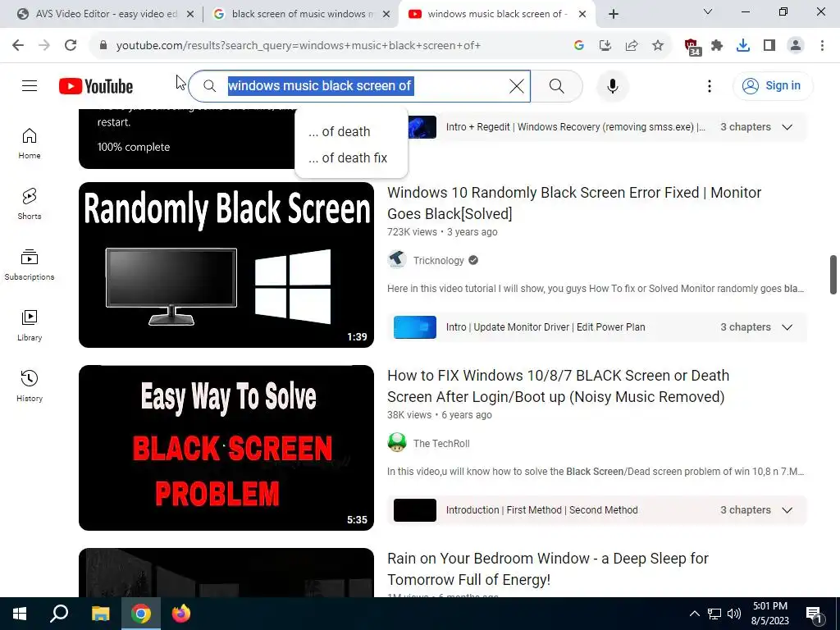The width and height of the screenshot is (840, 630).
Task: Close the AVS Video Editor tab
Action: click(190, 14)
